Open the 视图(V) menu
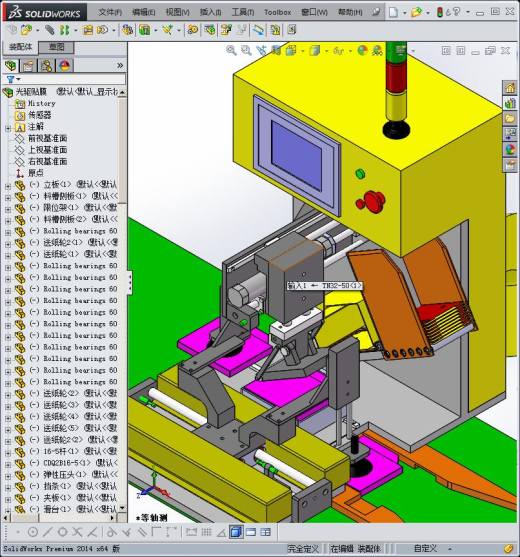 click(177, 12)
